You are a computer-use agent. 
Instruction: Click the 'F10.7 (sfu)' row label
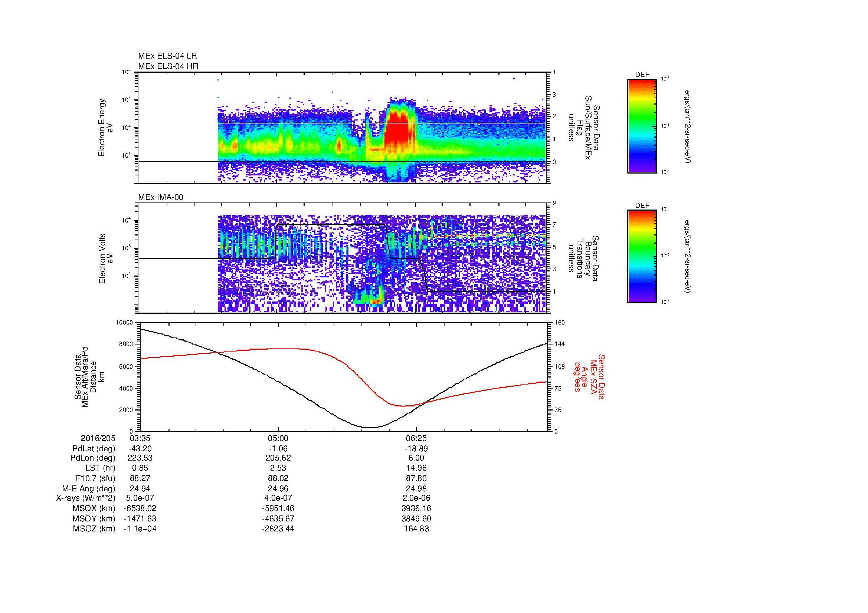(95, 478)
